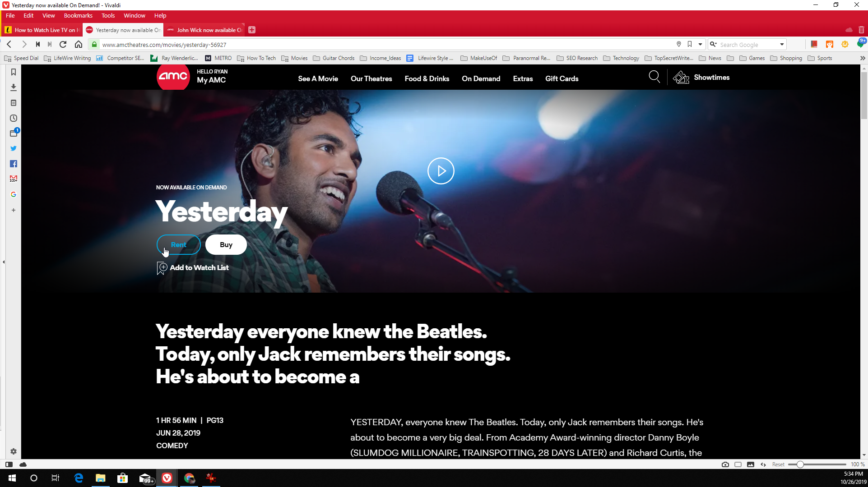Image resolution: width=868 pixels, height=487 pixels.
Task: Click the sync cloud status icon
Action: point(23,464)
